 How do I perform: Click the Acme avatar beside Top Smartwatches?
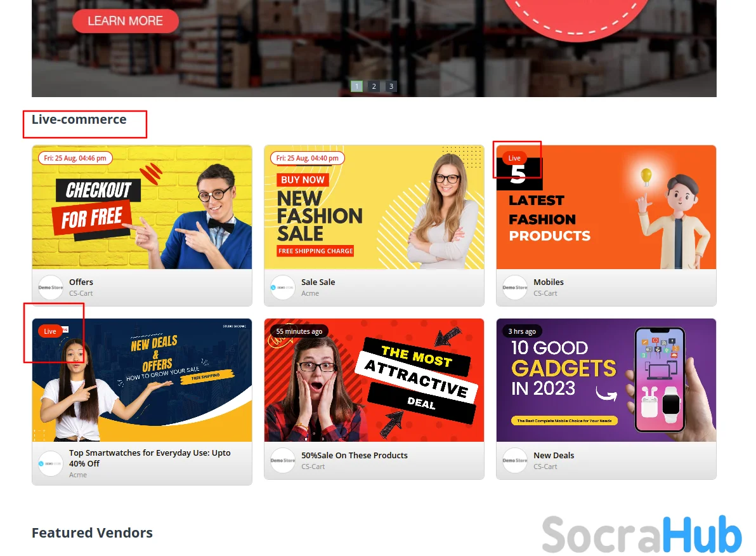coord(51,463)
